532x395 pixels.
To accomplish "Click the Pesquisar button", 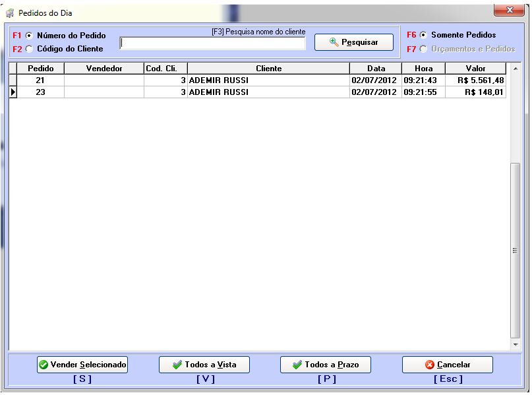I will [354, 42].
